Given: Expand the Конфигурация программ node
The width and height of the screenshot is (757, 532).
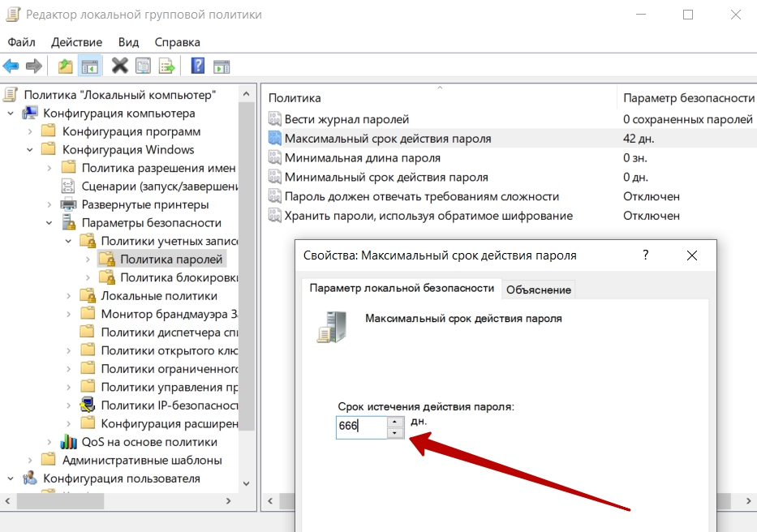Looking at the screenshot, I should (x=30, y=131).
